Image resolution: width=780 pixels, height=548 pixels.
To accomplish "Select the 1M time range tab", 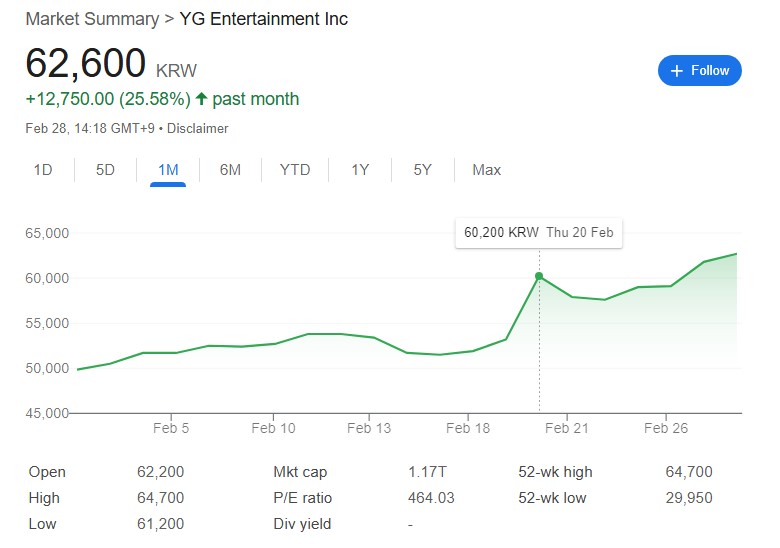I will tap(168, 170).
